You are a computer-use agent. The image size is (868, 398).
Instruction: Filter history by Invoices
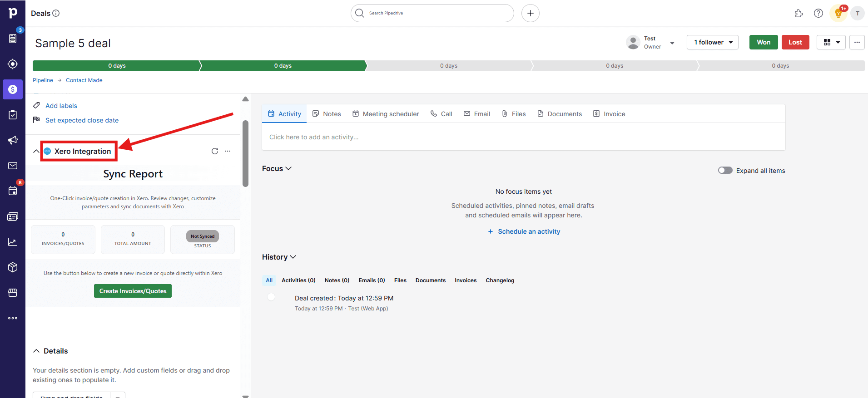click(x=466, y=280)
